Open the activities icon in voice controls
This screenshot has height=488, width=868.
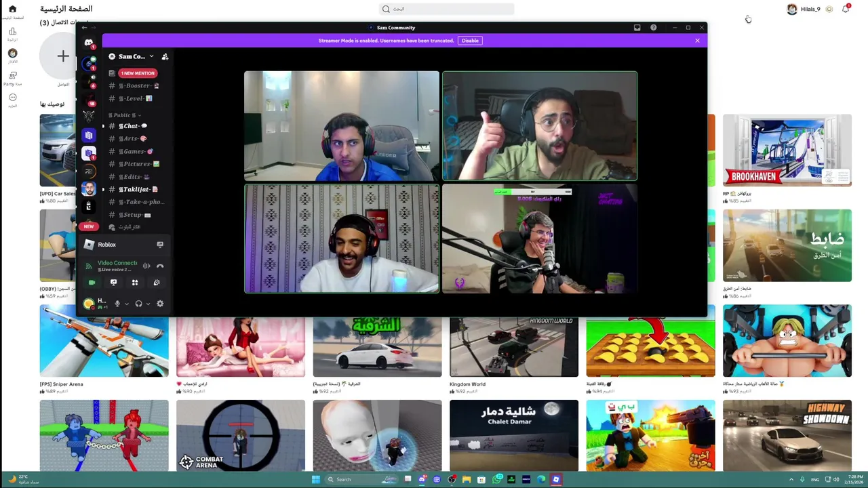click(x=135, y=283)
